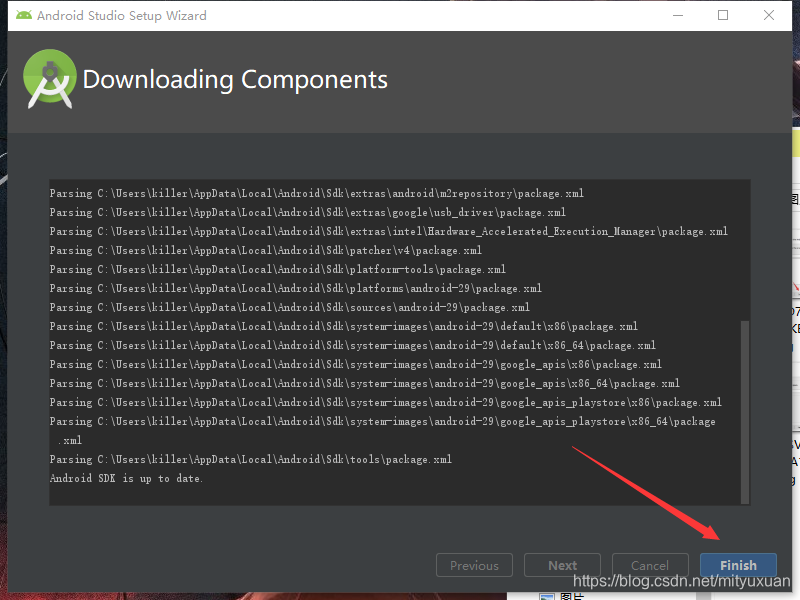The image size is (800, 600).
Task: Click the Android Studio robot logo in header
Action: 49,79
